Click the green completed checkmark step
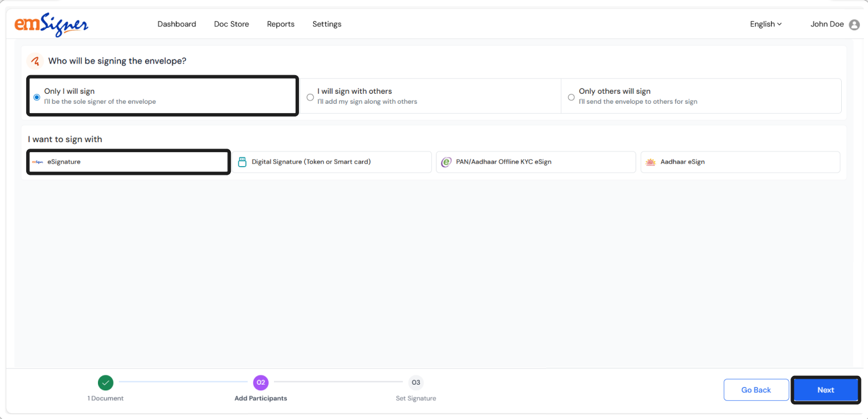The height and width of the screenshot is (419, 868). [x=106, y=383]
